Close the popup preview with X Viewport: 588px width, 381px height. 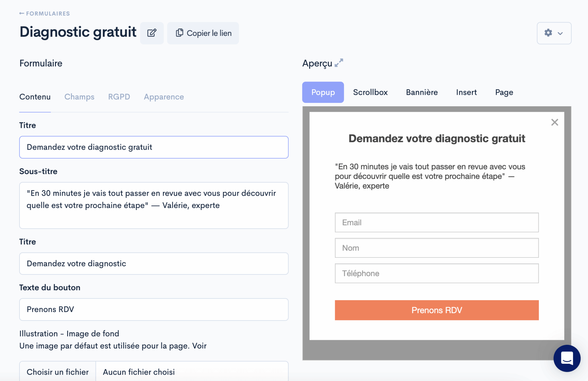tap(554, 122)
